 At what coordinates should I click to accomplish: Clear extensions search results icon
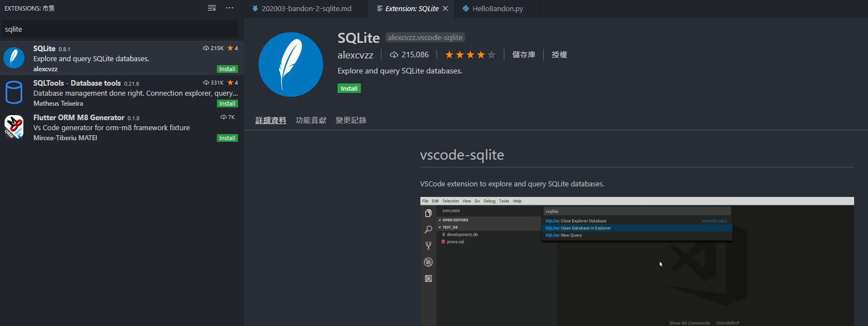[x=212, y=8]
